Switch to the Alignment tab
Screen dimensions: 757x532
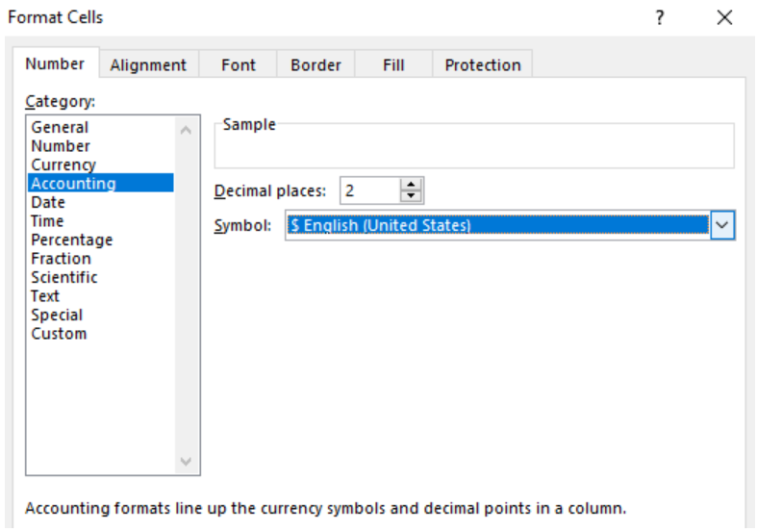point(148,64)
